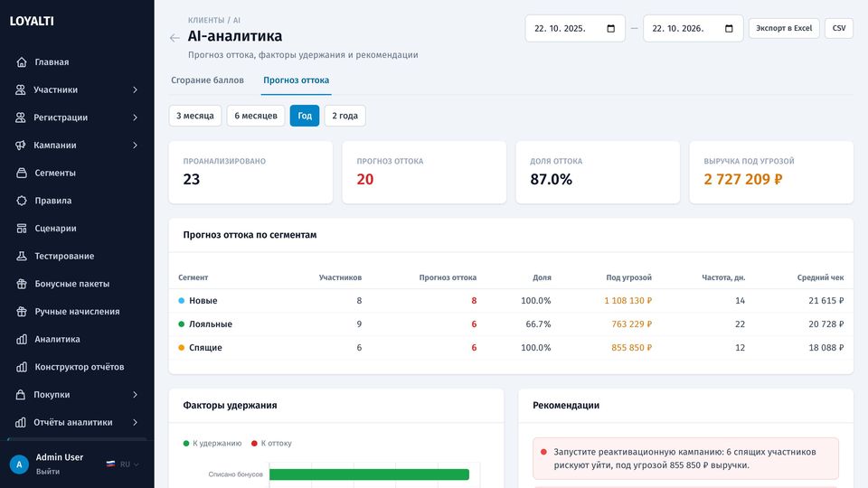Image resolution: width=868 pixels, height=488 pixels.
Task: Click the green dot of Лояльные segment
Action: (181, 324)
